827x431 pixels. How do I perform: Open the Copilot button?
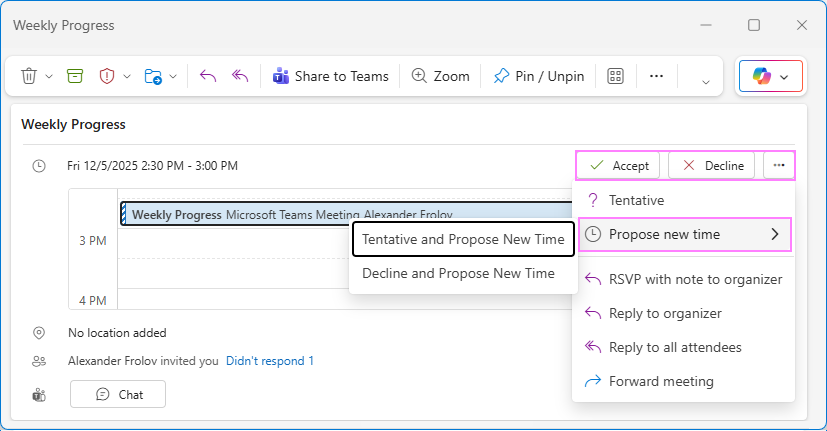(x=762, y=76)
